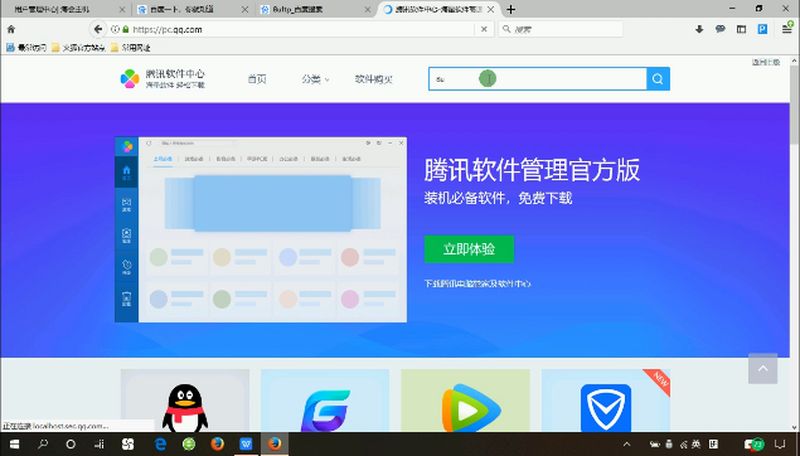Click the Tencent Software Center logo
This screenshot has height=456, width=800.
(x=162, y=79)
